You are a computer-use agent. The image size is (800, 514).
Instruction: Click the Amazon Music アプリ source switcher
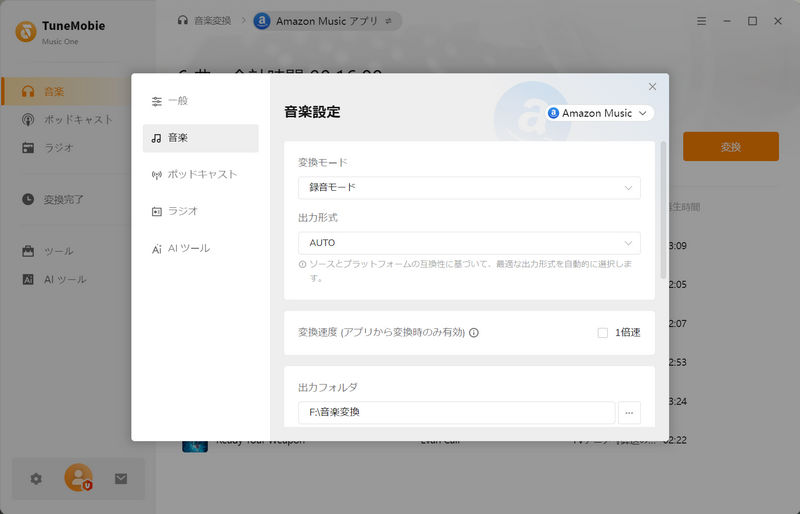327,21
